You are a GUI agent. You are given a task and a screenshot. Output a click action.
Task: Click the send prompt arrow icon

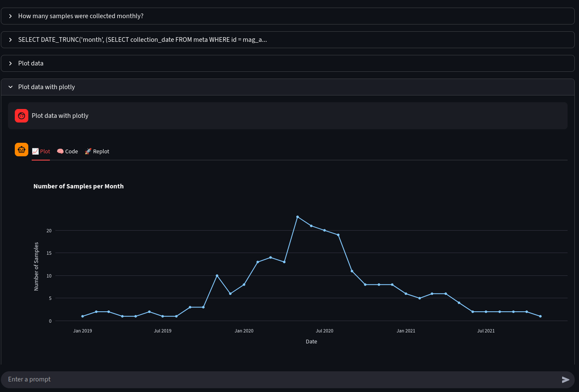coord(565,379)
